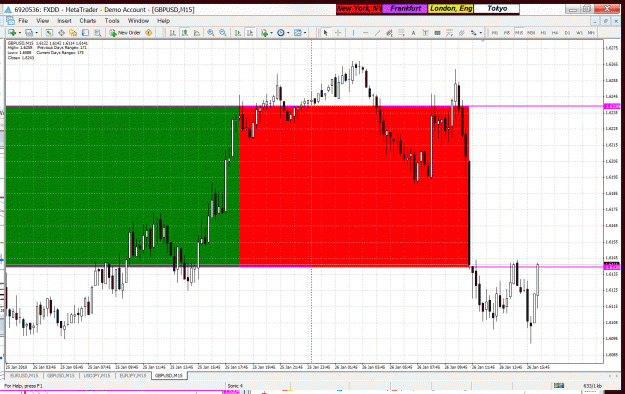Image resolution: width=625 pixels, height=394 pixels.
Task: Select the filled rectangle drawing tool
Action: [x=437, y=33]
